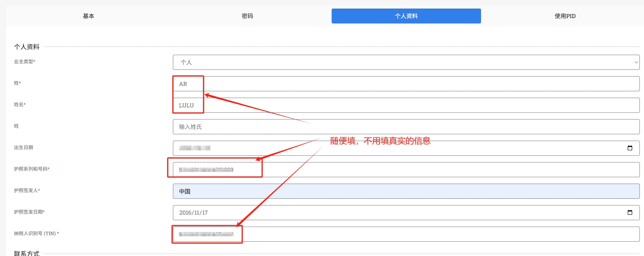Click the 护照签发人 field showing 中国

tap(406, 191)
